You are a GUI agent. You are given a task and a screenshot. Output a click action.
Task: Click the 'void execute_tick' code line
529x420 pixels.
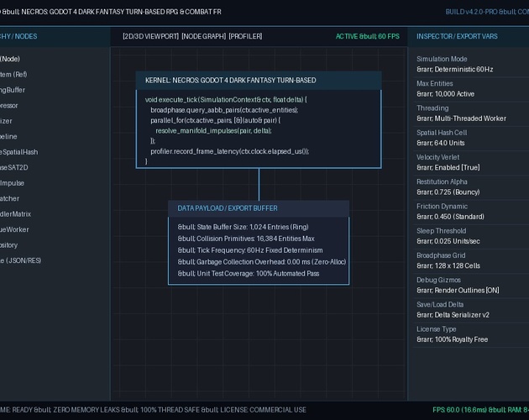coord(226,100)
